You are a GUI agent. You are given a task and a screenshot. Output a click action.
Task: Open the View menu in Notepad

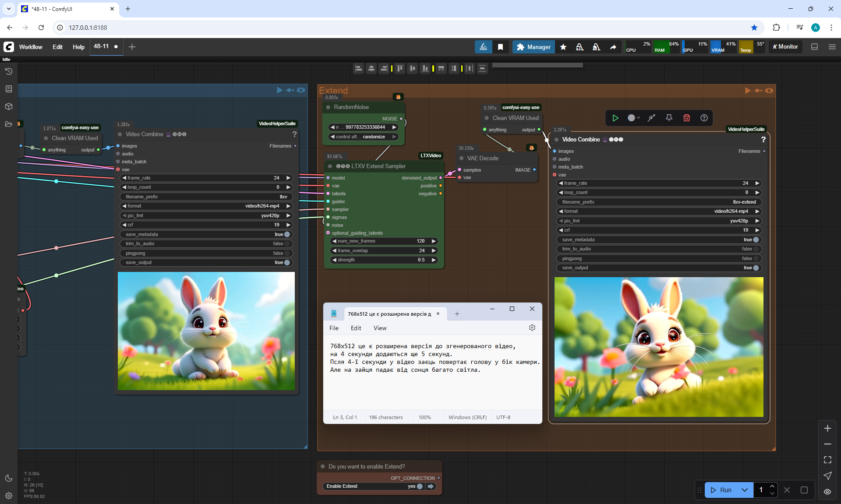pyautogui.click(x=380, y=328)
